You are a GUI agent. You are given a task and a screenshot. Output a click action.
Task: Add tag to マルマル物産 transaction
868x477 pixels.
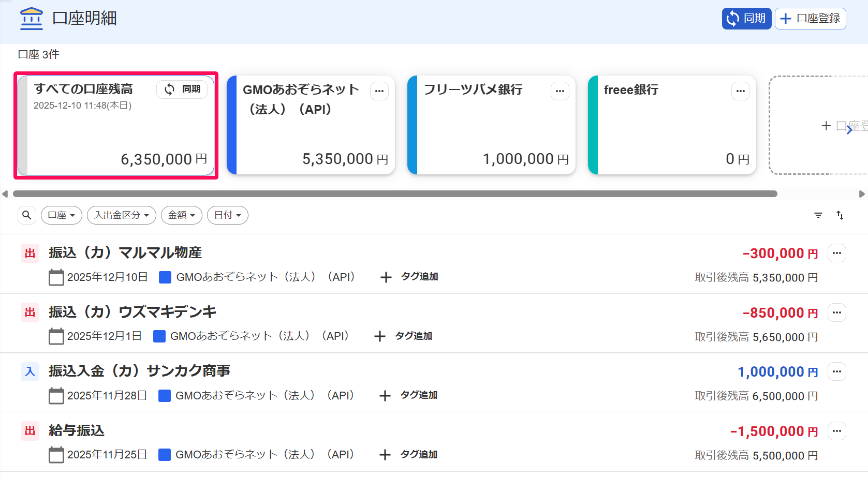(409, 277)
